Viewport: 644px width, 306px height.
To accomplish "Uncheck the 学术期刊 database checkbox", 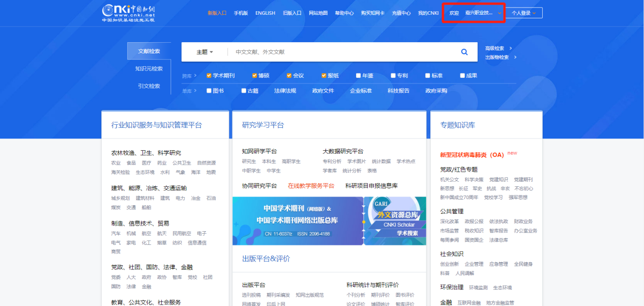I will tap(208, 75).
